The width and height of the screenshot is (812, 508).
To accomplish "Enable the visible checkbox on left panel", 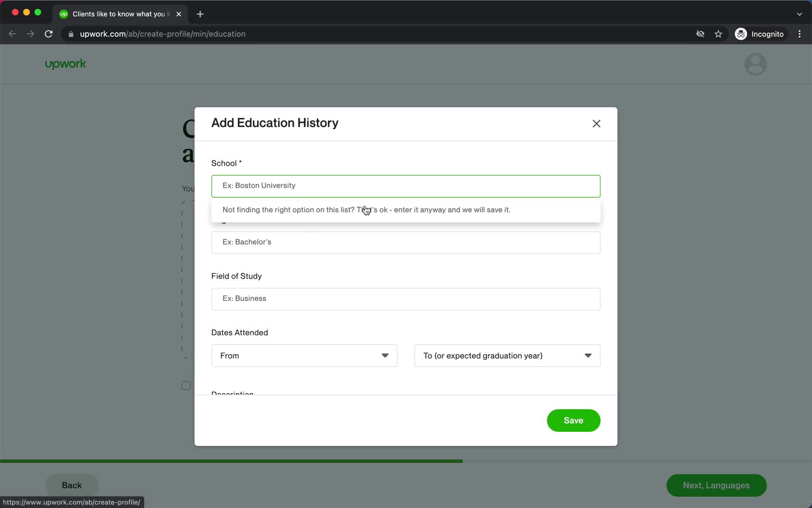I will tap(186, 385).
